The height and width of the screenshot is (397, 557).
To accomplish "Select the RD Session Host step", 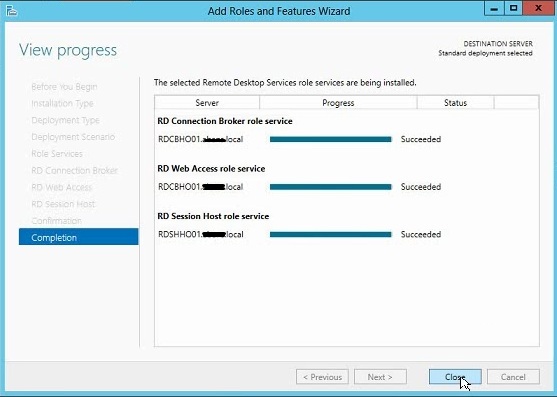I will pos(63,204).
